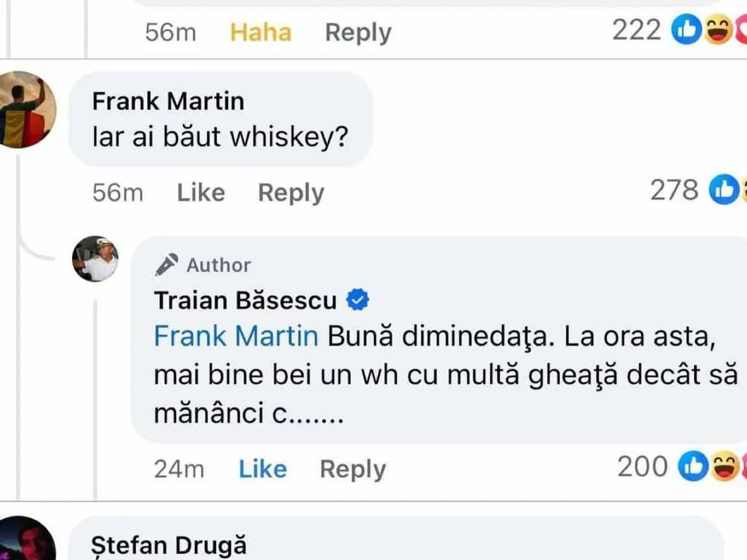The image size is (747, 560).
Task: Click the laughing emoji next to 200
Action: tap(723, 467)
